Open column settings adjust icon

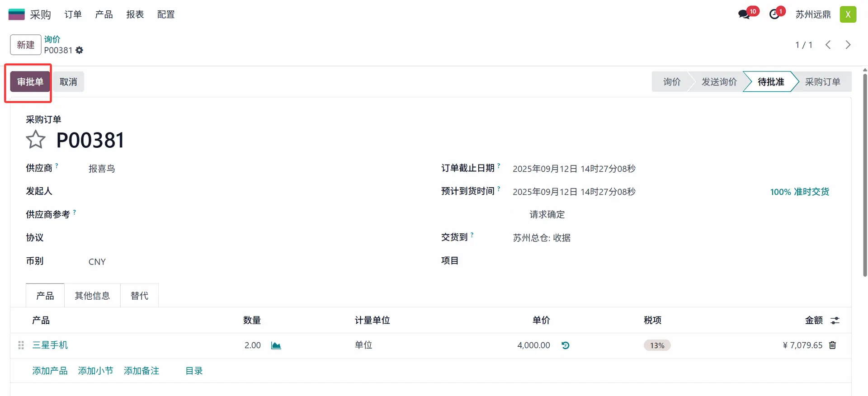click(x=835, y=321)
